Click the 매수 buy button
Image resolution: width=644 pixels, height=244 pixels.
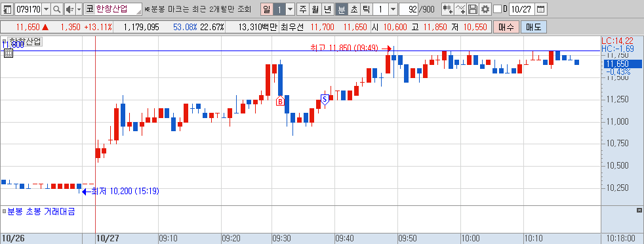(506, 28)
